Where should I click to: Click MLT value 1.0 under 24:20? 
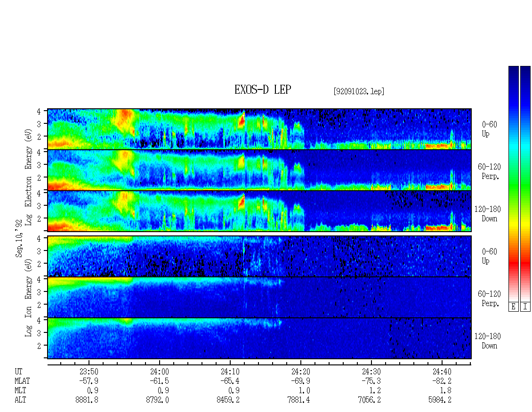tap(305, 391)
